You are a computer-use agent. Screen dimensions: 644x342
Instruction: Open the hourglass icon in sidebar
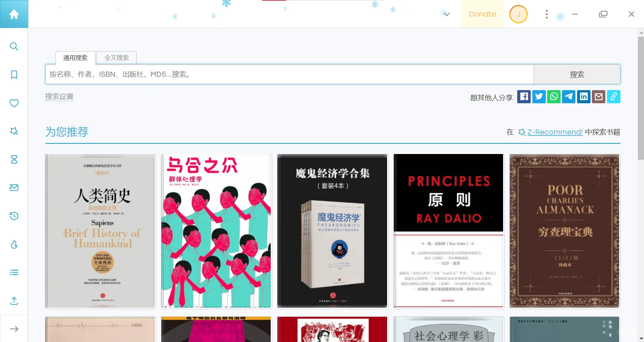pos(14,159)
